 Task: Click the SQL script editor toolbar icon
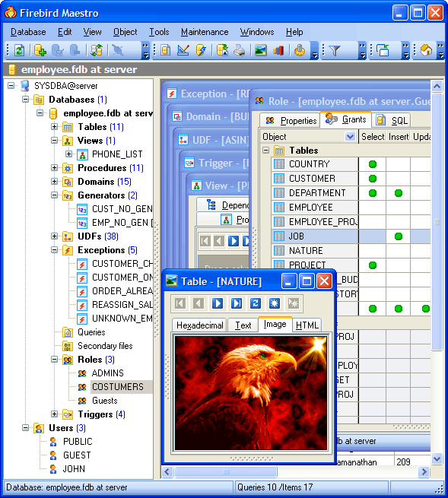(x=201, y=50)
